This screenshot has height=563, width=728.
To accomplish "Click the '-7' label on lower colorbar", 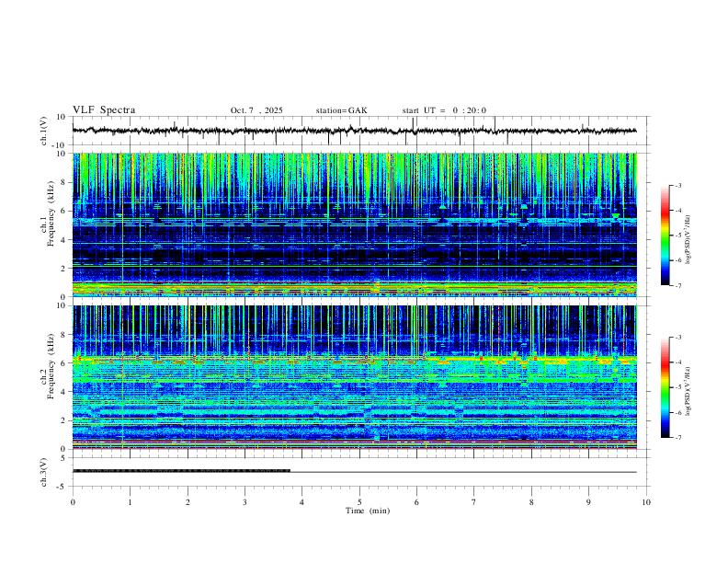I will (x=677, y=438).
